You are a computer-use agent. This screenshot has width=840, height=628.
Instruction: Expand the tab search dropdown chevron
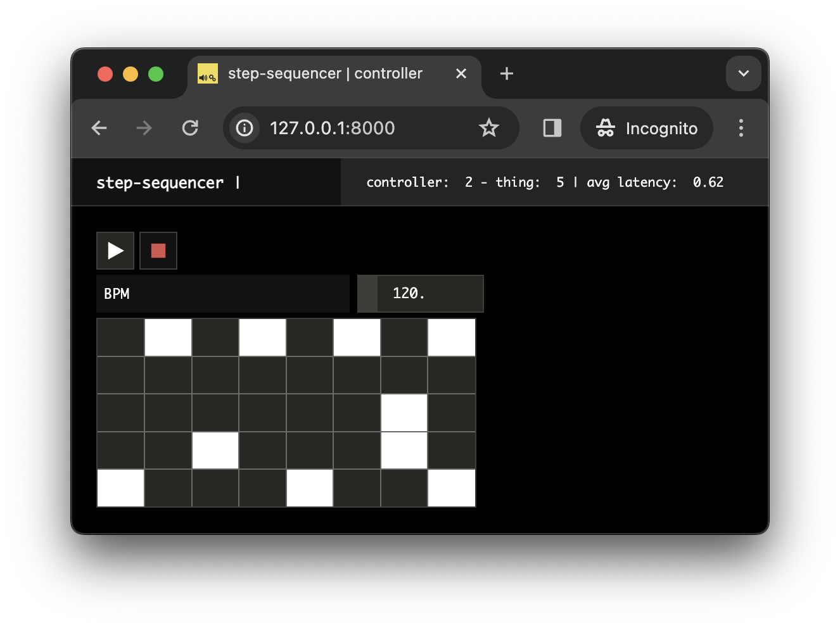coord(743,74)
